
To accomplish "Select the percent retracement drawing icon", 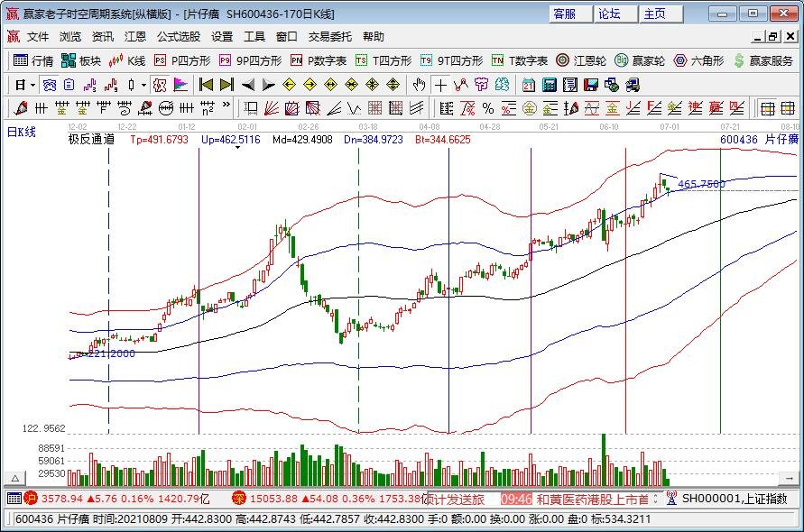I will 487,107.
